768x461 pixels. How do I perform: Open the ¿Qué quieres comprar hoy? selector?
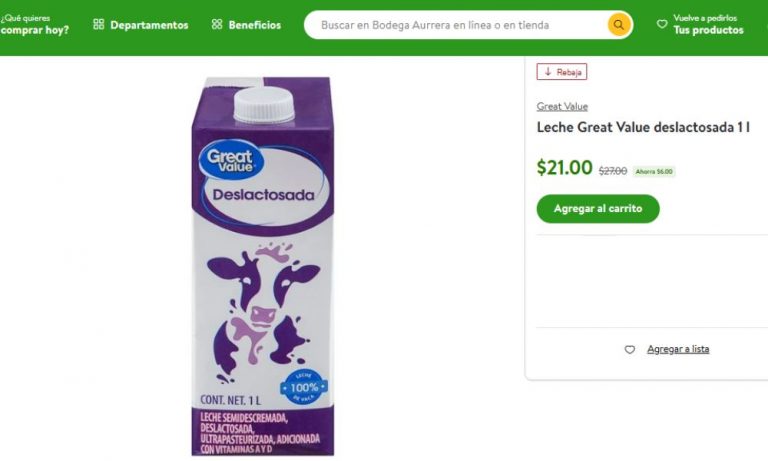(35, 24)
